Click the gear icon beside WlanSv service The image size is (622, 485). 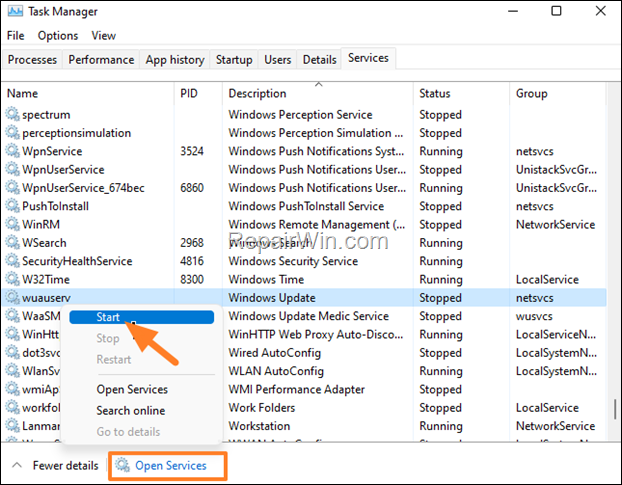(x=12, y=371)
